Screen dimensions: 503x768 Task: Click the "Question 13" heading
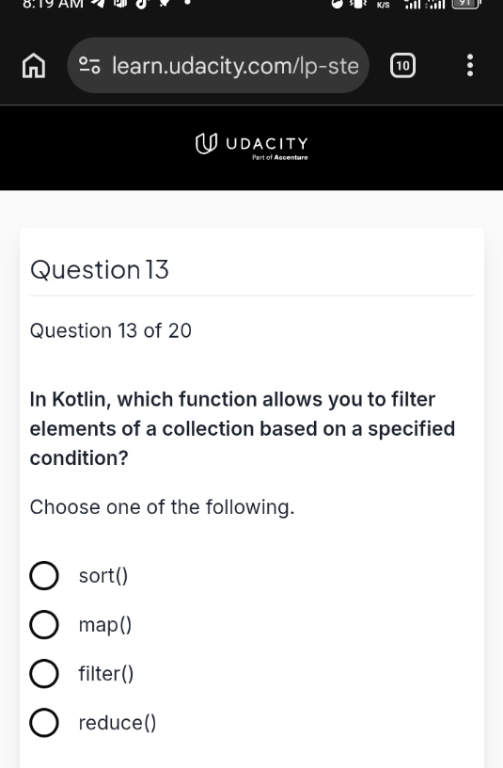tap(99, 270)
